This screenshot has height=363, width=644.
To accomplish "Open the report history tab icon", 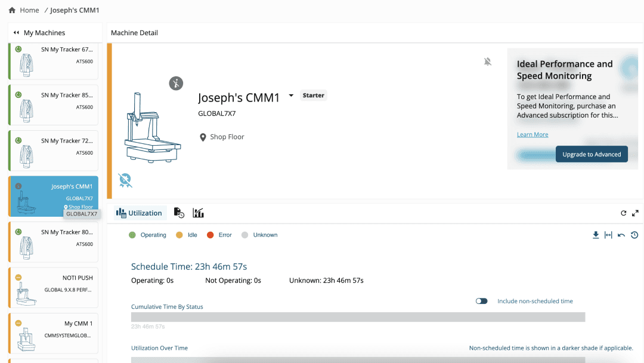I will tap(179, 213).
